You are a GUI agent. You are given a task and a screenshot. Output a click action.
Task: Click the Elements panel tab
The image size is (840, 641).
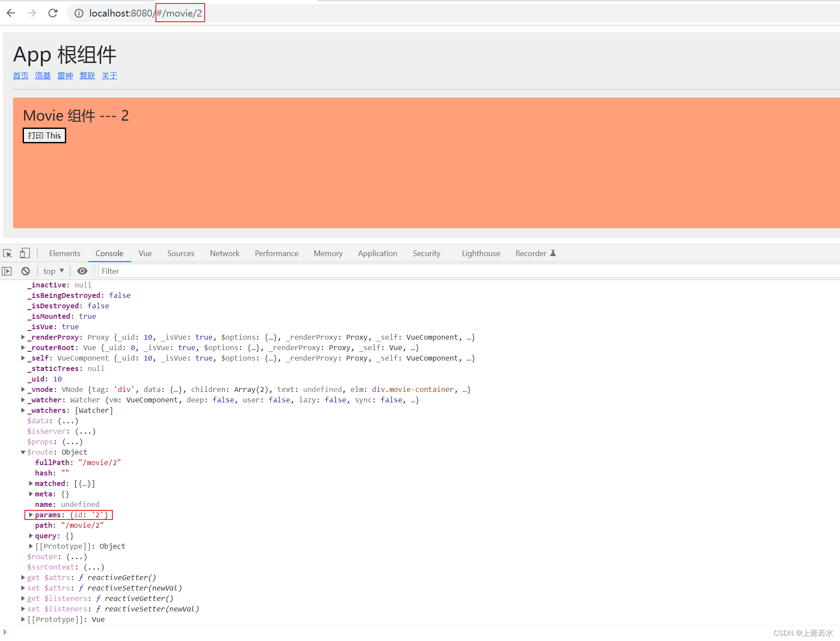coord(64,253)
